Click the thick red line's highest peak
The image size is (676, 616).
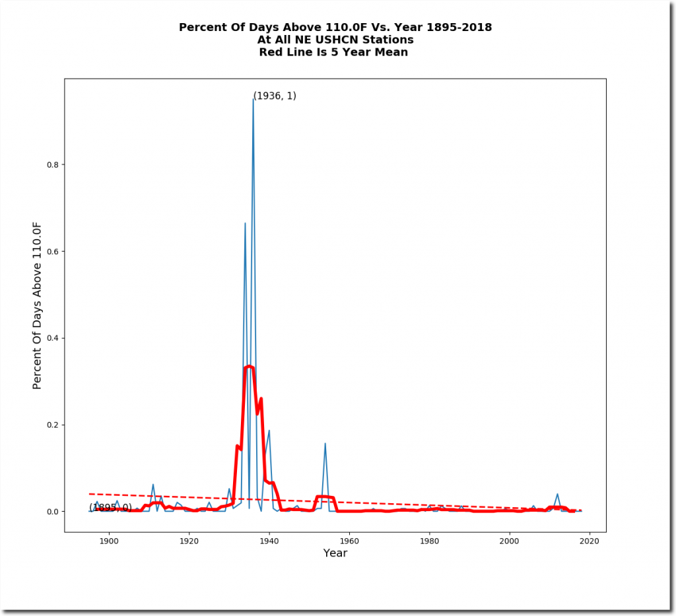249,366
